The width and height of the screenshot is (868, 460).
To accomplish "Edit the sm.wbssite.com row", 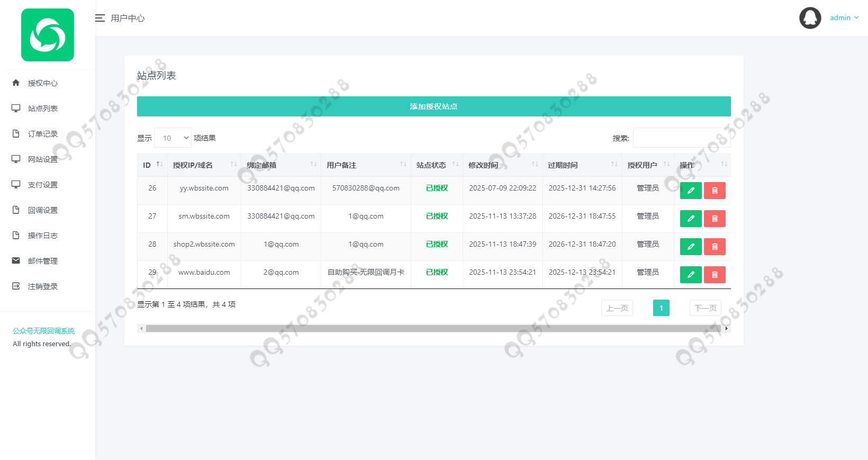I will 691,219.
